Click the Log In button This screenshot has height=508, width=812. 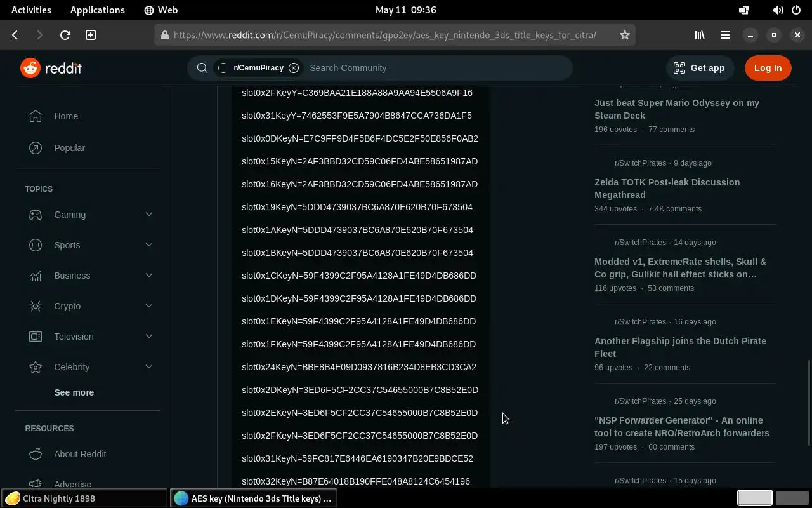tap(768, 68)
